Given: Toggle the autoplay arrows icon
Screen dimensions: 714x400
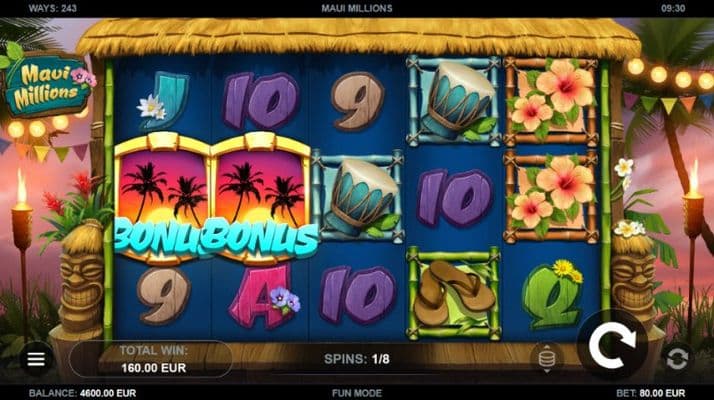Looking at the screenshot, I should (677, 359).
